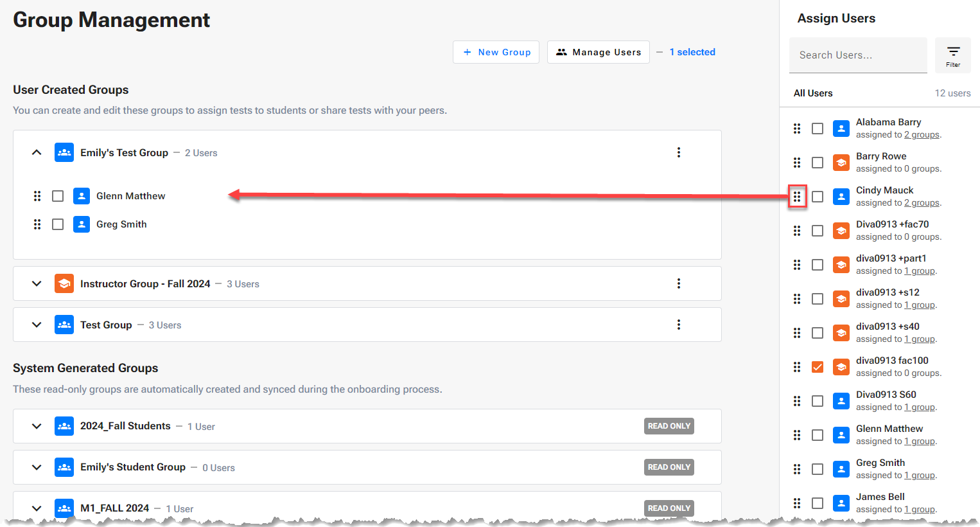Select Greg Smith checkbox in Emily's Test Group
The image size is (980, 527).
(58, 224)
